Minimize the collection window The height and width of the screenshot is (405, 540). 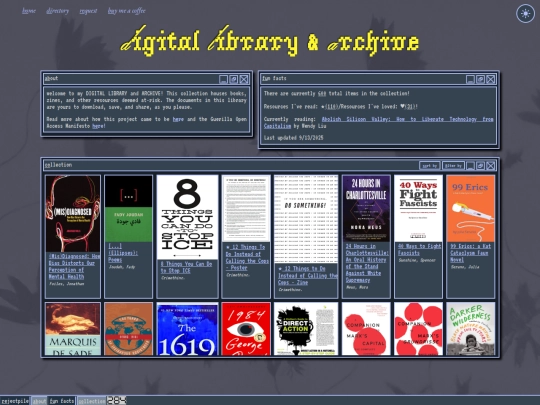tap(470, 166)
